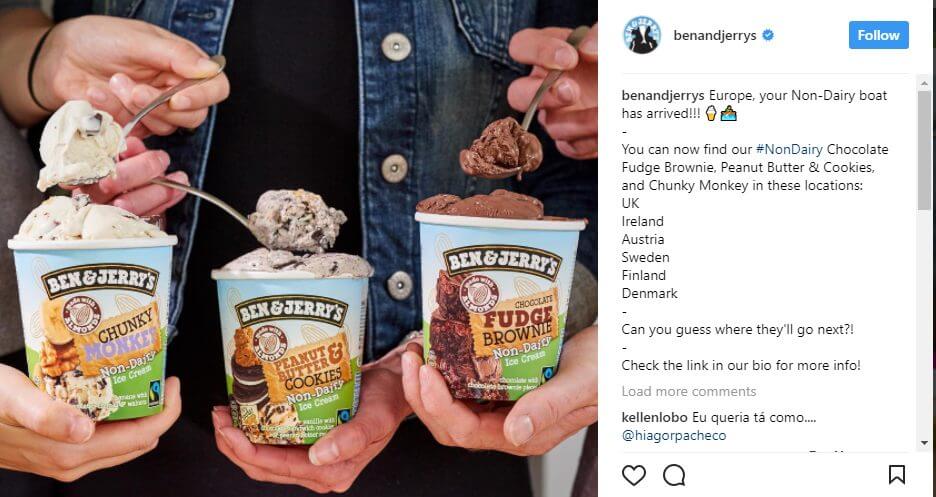Image resolution: width=936 pixels, height=497 pixels.
Task: Follow the benandjerrys account
Action: pyautogui.click(x=879, y=35)
